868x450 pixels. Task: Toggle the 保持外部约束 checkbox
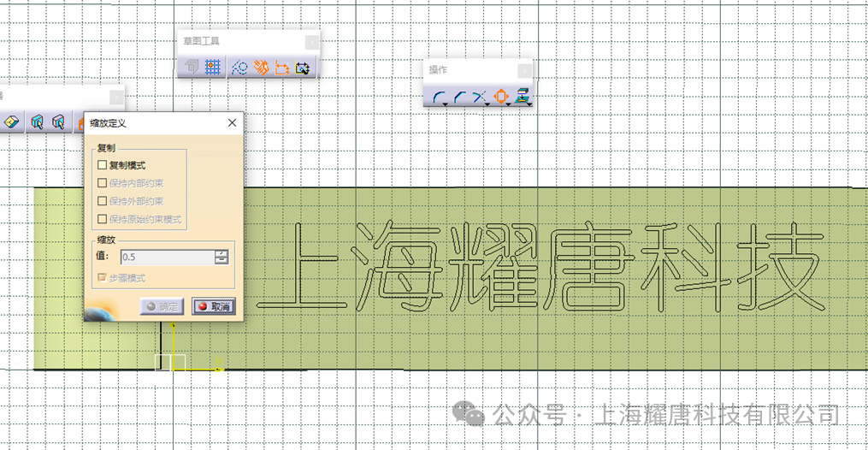coord(102,201)
